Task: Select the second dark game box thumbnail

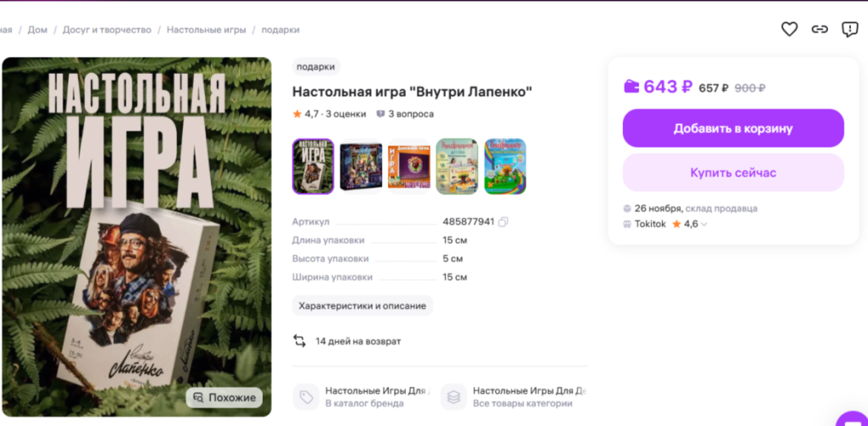Action: [361, 167]
